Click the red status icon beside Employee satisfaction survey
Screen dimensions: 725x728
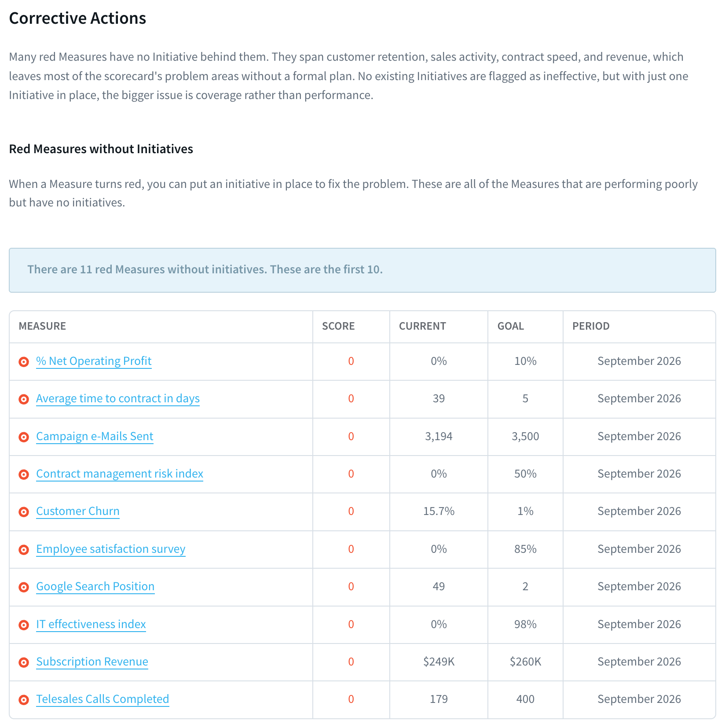pyautogui.click(x=24, y=550)
